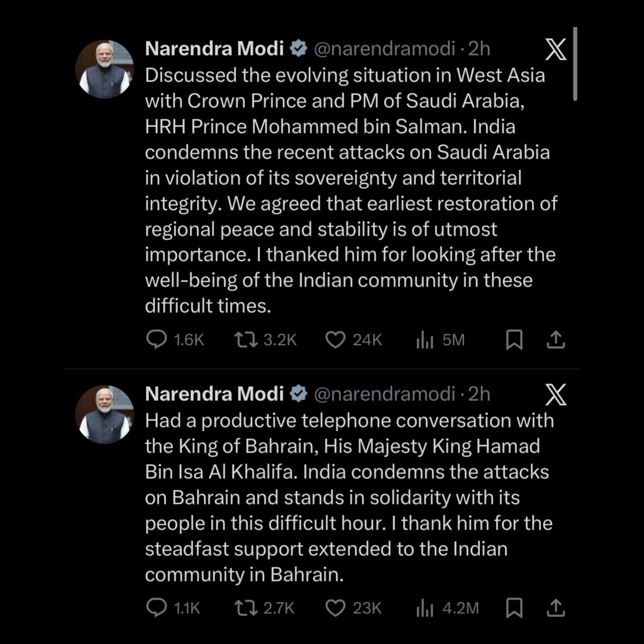Share the Bahrain tweet
The height and width of the screenshot is (644, 644).
pyautogui.click(x=556, y=608)
